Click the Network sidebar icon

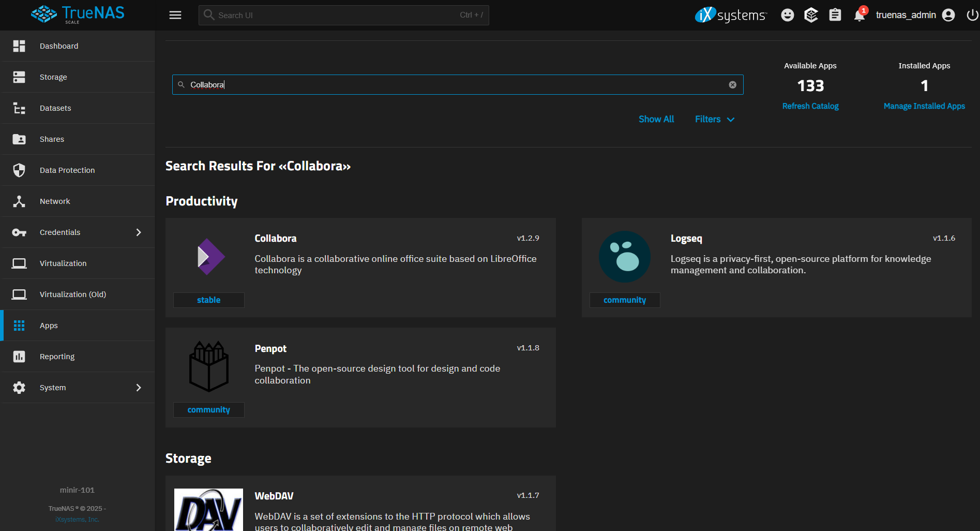pyautogui.click(x=19, y=201)
